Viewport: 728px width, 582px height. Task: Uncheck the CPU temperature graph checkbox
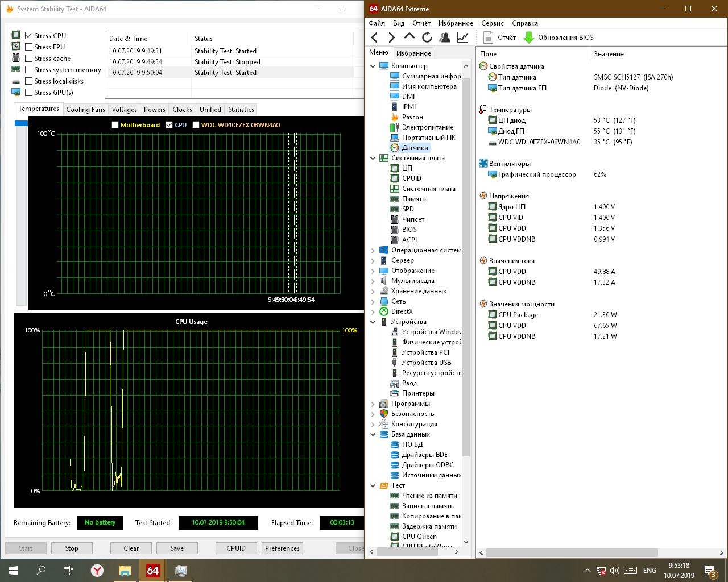click(x=169, y=125)
